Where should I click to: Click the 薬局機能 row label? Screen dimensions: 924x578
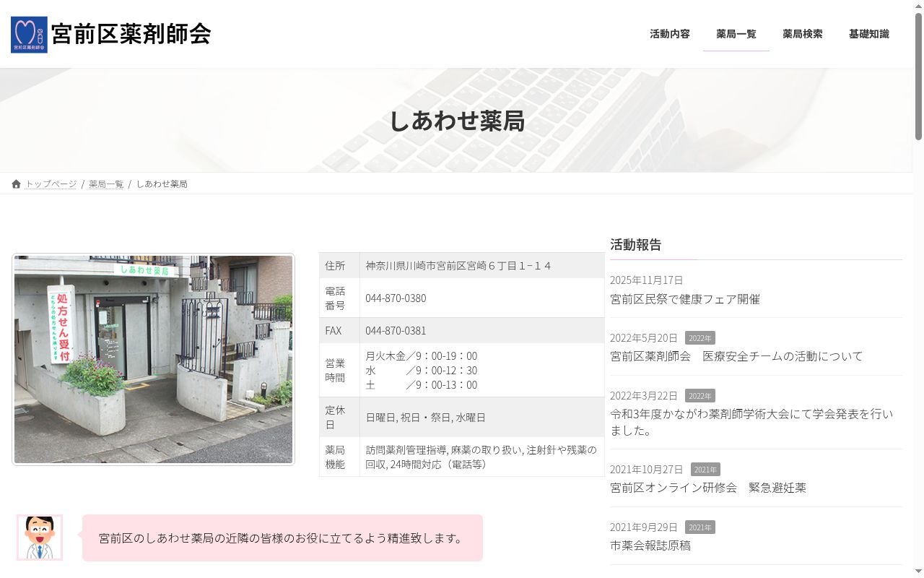pyautogui.click(x=335, y=457)
